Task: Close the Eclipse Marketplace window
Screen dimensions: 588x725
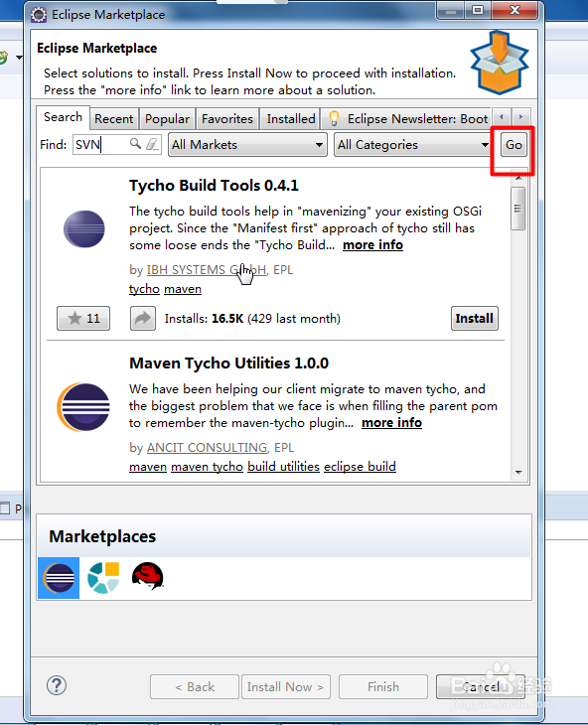Action: pyautogui.click(x=514, y=10)
